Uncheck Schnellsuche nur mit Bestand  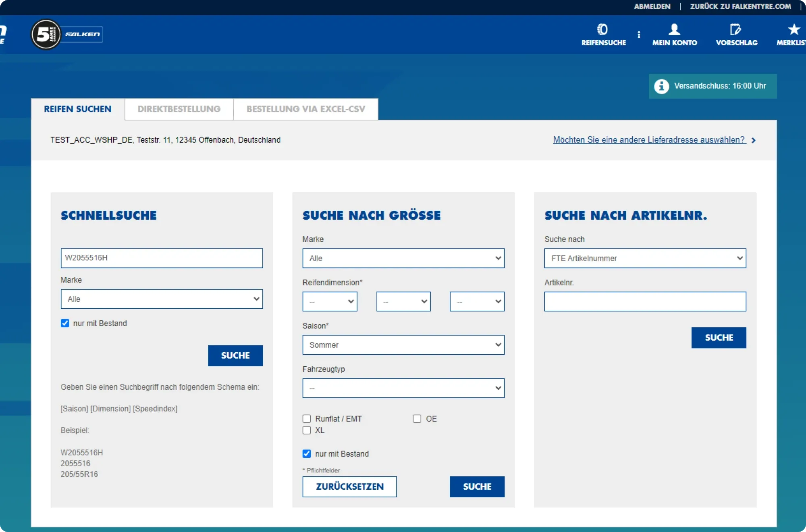(x=65, y=323)
